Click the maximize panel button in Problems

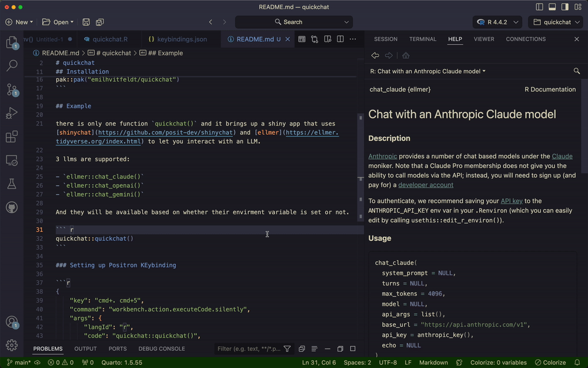click(353, 349)
